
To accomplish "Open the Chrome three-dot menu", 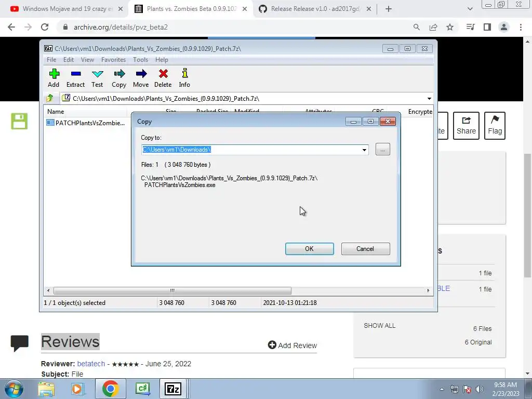I will (521, 27).
